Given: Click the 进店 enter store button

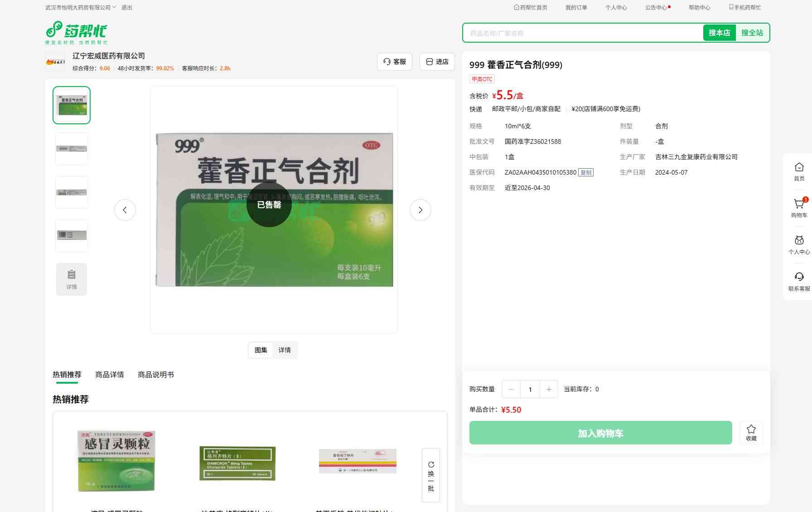Looking at the screenshot, I should 437,62.
